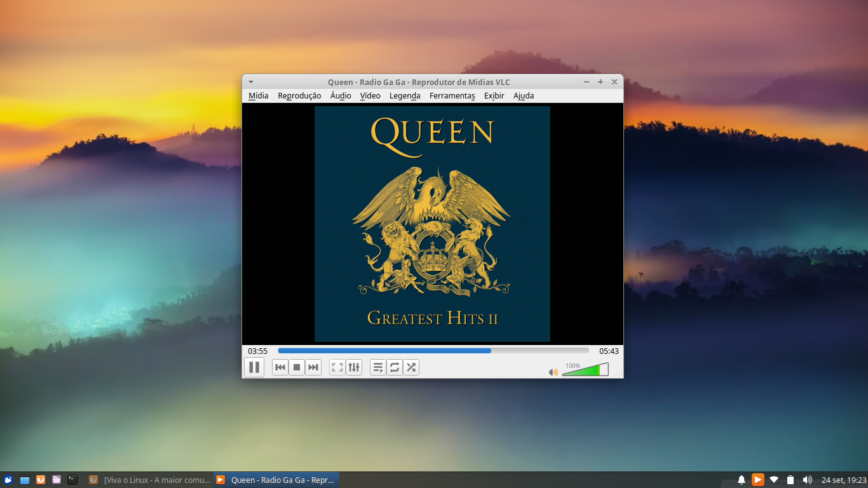
Task: Open the application launcher menu in the taskbar
Action: tap(9, 480)
